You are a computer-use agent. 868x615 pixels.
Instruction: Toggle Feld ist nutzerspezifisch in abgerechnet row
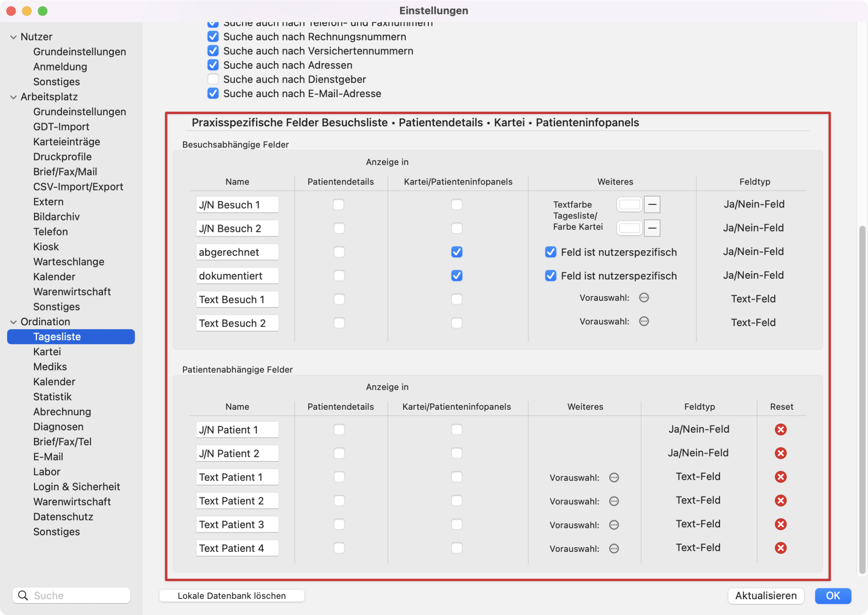click(551, 252)
